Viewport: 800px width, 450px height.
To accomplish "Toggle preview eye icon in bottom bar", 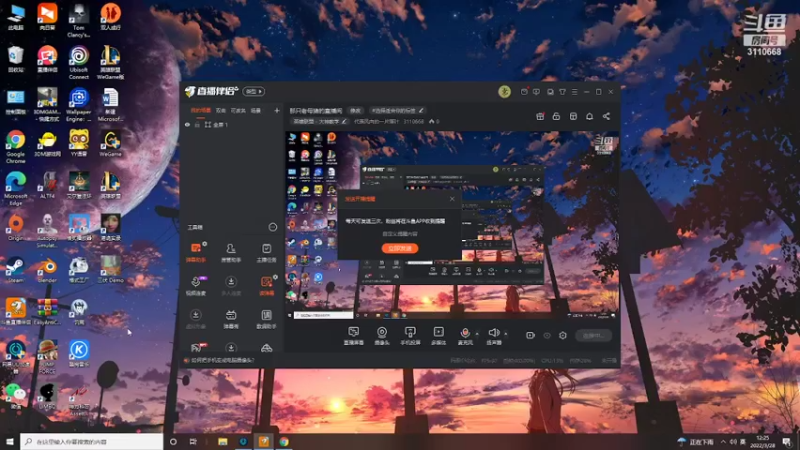I will click(547, 336).
